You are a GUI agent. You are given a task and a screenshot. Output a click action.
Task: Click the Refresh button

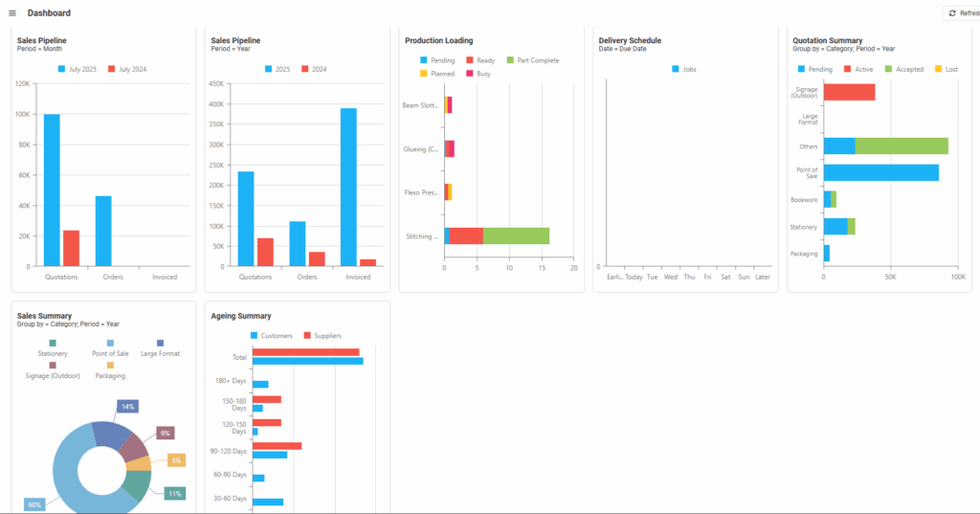(961, 13)
